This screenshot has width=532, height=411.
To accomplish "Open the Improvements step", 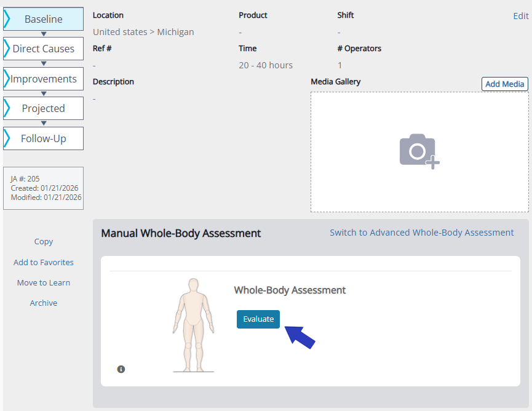I will tap(44, 79).
